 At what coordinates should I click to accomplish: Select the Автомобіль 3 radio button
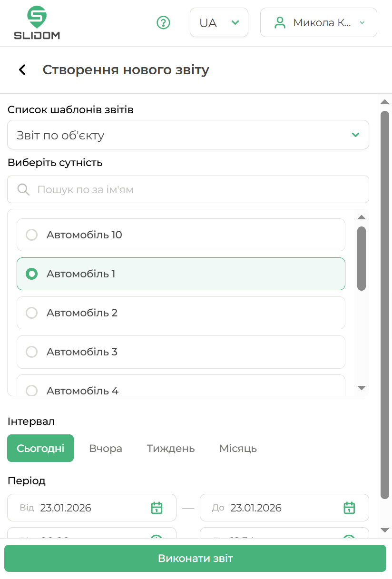tap(31, 352)
